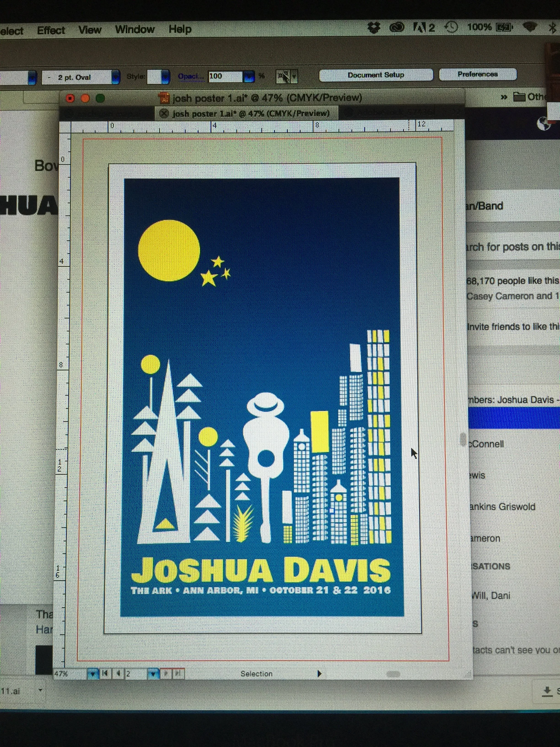Image resolution: width=560 pixels, height=747 pixels.
Task: Click the Adobe notifications icon with 2
Action: coord(424,28)
